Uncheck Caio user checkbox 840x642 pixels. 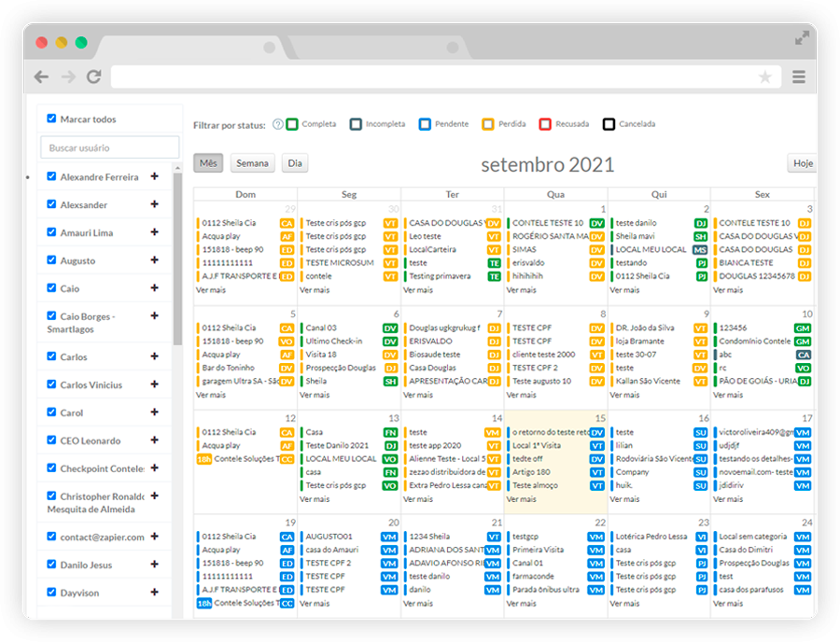51,287
